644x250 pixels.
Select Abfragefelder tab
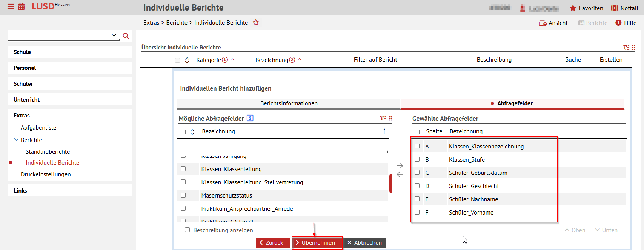point(513,103)
